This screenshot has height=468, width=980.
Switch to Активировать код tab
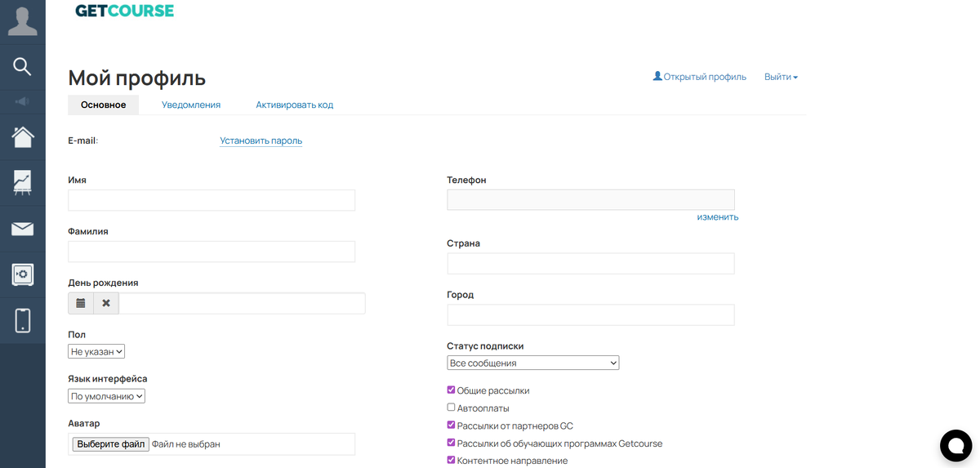pyautogui.click(x=295, y=105)
